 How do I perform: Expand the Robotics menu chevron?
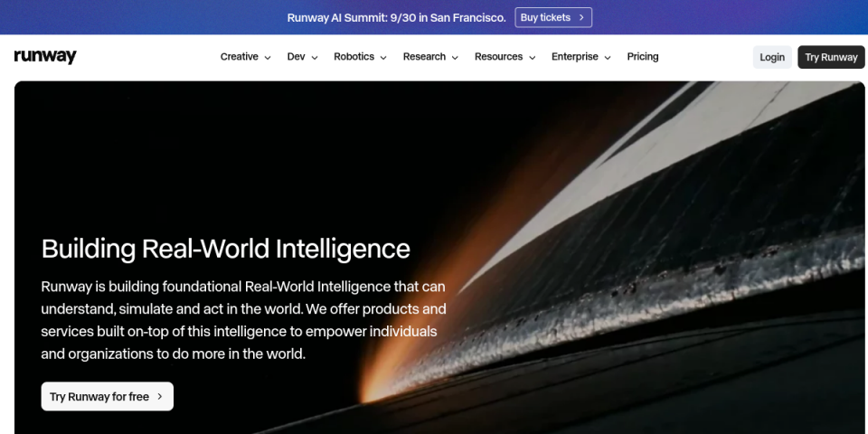click(x=383, y=58)
